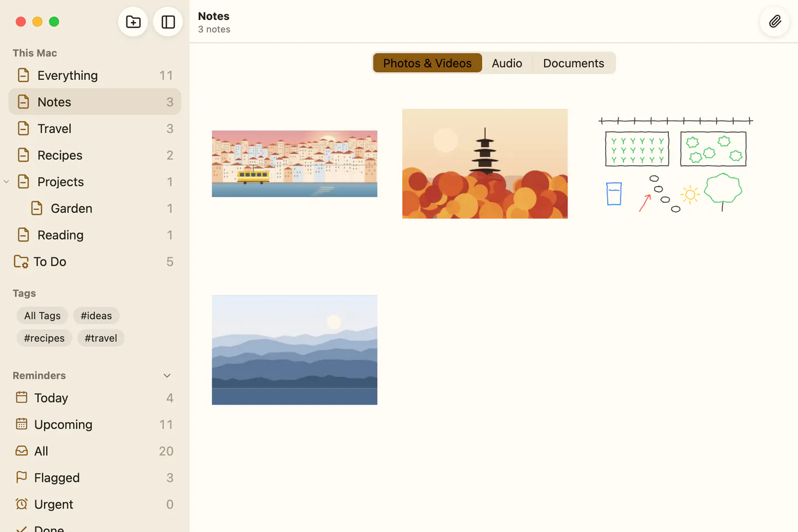Click the Travel folder note icon
798x532 pixels.
(x=23, y=128)
